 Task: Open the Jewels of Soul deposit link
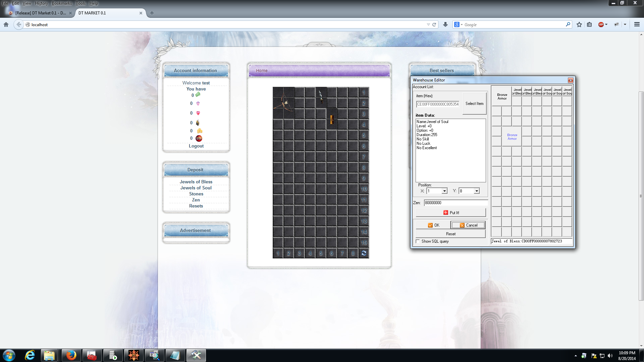point(196,188)
